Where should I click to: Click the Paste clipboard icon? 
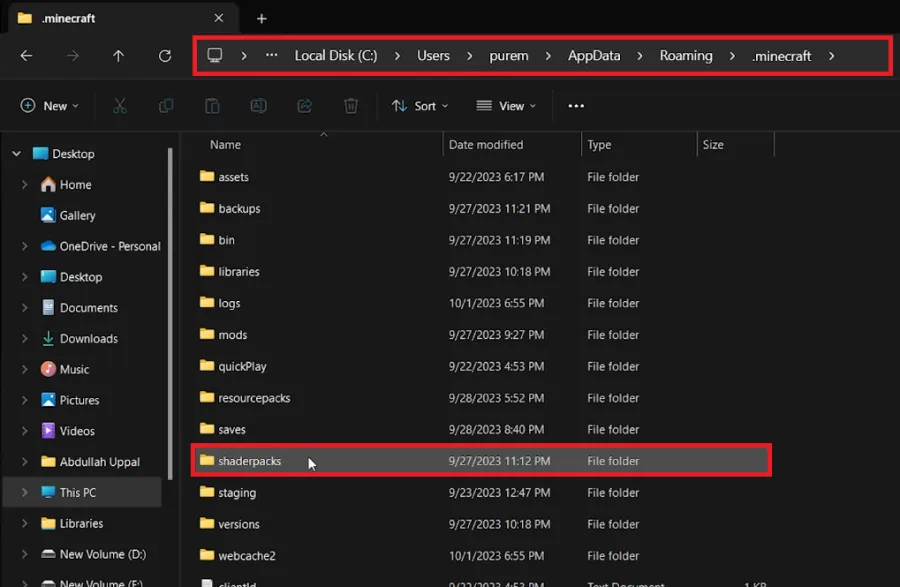click(x=212, y=106)
